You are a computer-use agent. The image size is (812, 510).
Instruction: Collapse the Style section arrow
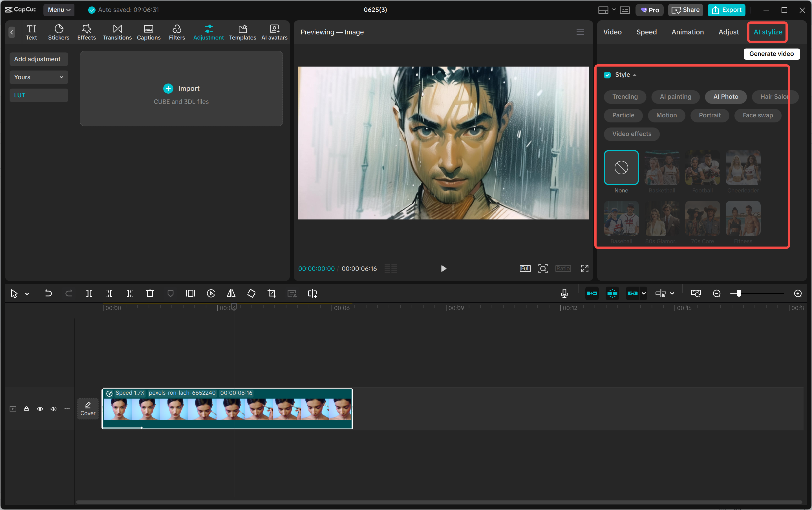tap(635, 75)
